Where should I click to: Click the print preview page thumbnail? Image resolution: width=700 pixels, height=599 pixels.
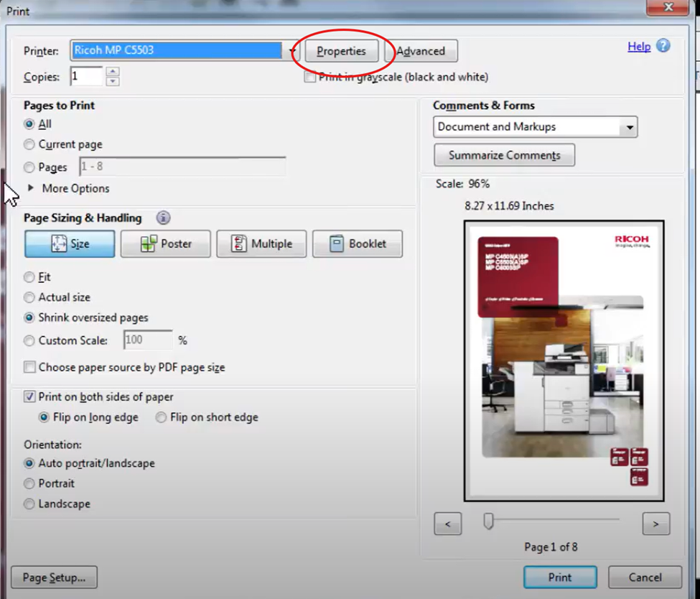click(x=564, y=361)
